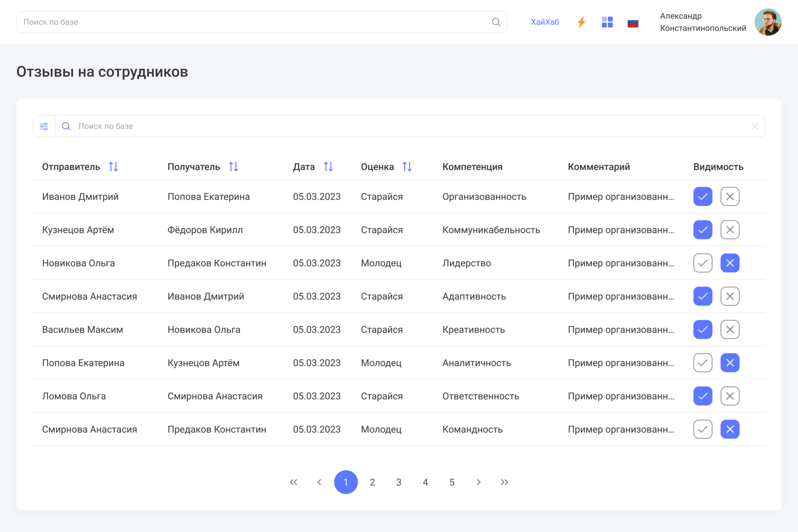Screen dimensions: 798x532
Task: Select the Коммуникабельность competency cell
Action: 491,230
